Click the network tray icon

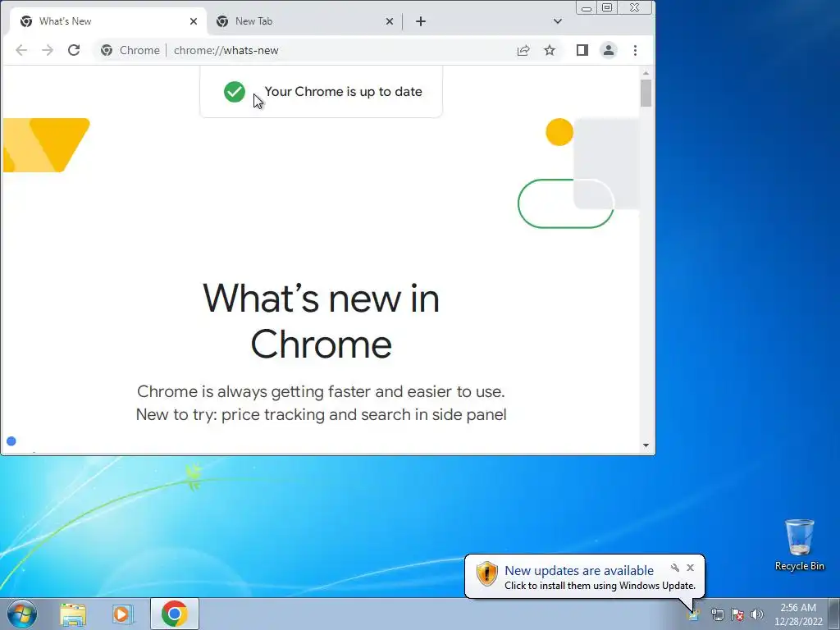point(717,614)
